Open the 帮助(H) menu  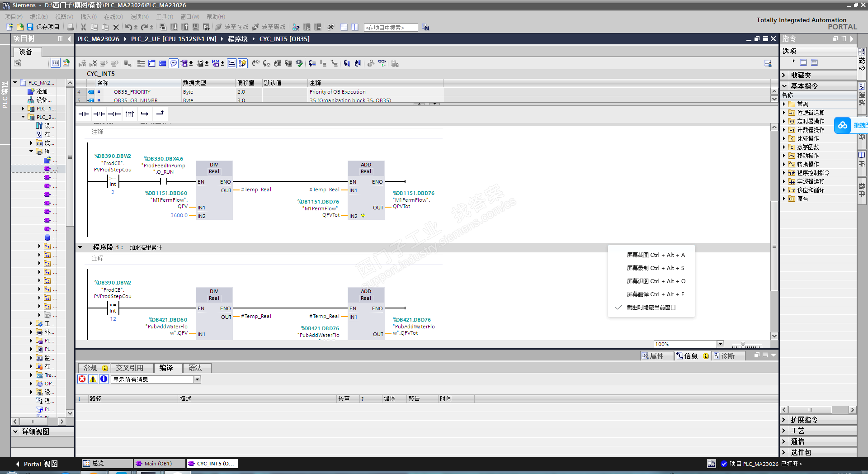pyautogui.click(x=216, y=17)
